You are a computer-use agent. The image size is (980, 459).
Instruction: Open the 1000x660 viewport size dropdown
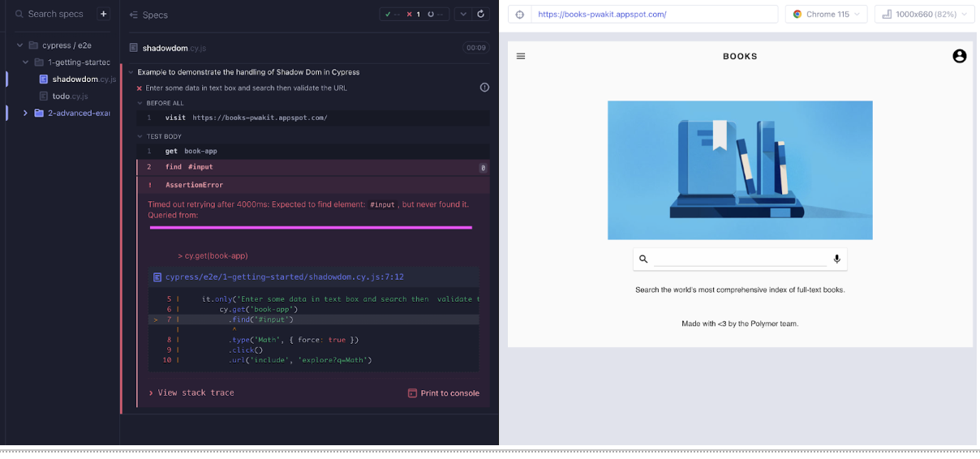click(x=924, y=14)
